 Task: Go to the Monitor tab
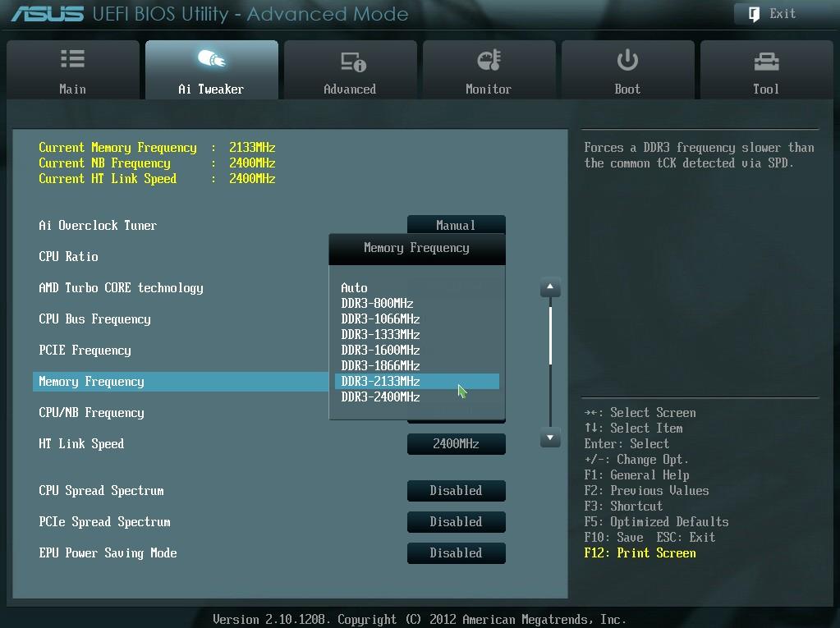click(x=489, y=70)
